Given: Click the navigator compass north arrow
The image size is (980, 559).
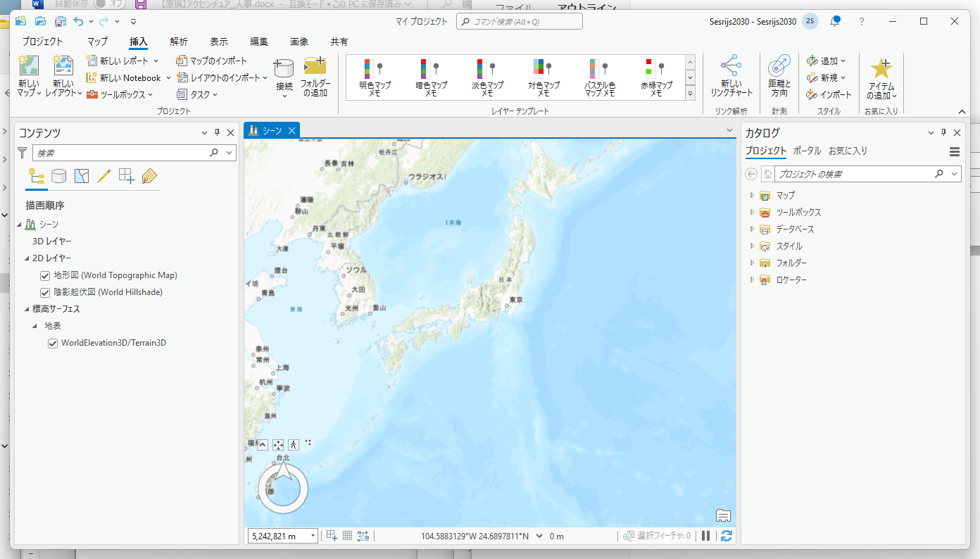Looking at the screenshot, I should coord(283,472).
